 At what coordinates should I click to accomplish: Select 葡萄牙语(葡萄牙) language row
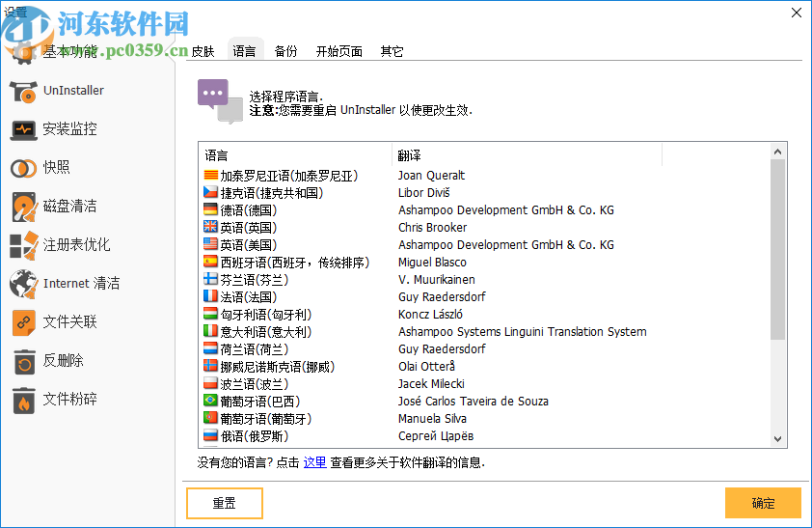pyautogui.click(x=484, y=419)
